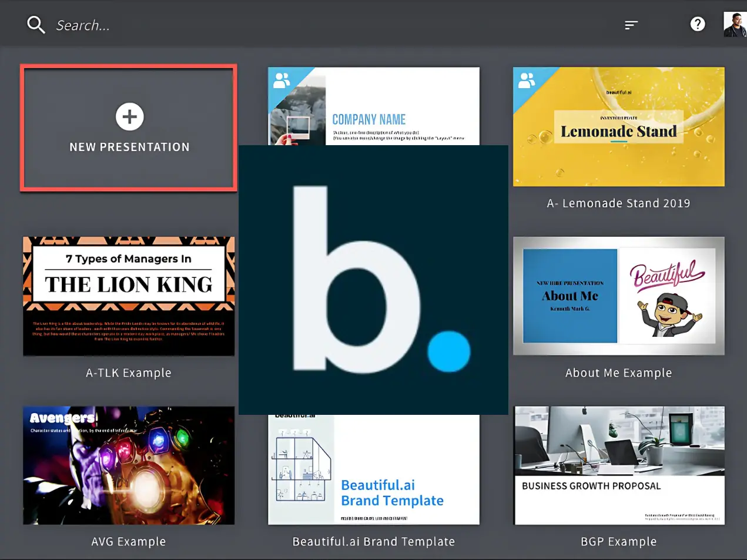Click the shared-team icon on the Company Name thumbnail
747x560 pixels.
click(282, 81)
